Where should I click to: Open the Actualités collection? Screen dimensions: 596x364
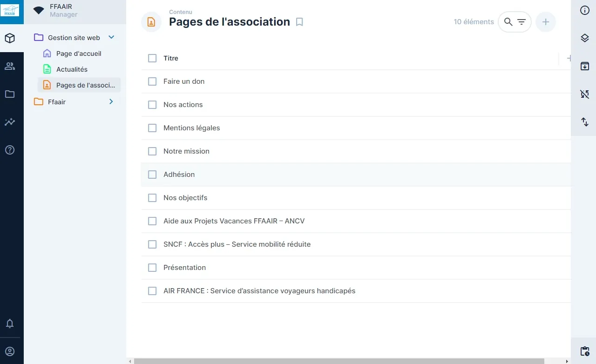click(x=72, y=69)
